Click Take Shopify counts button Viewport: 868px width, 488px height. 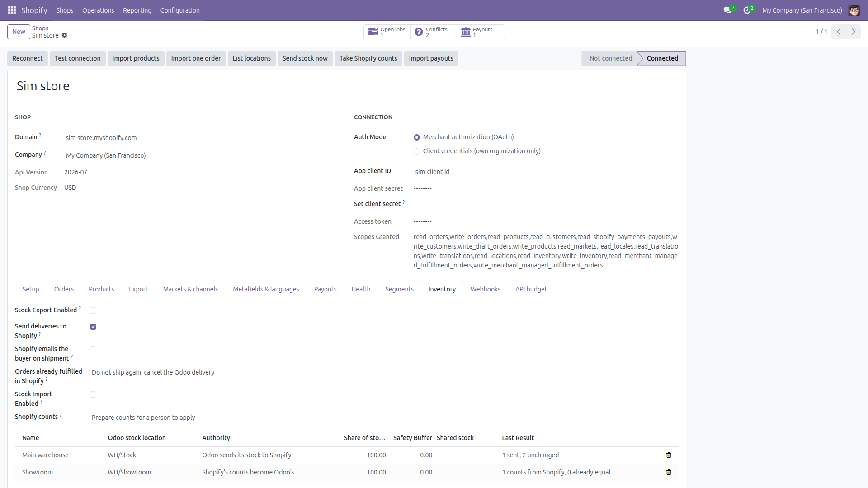click(x=368, y=58)
